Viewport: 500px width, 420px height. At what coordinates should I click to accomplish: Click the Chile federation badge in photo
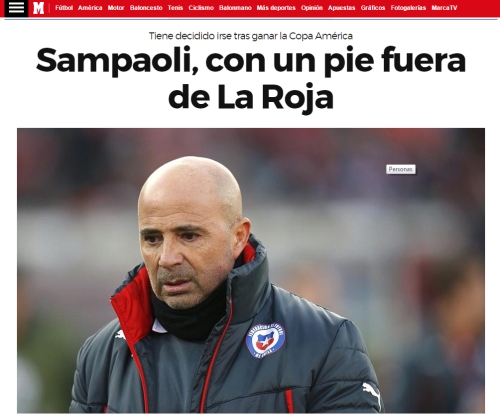pyautogui.click(x=265, y=340)
